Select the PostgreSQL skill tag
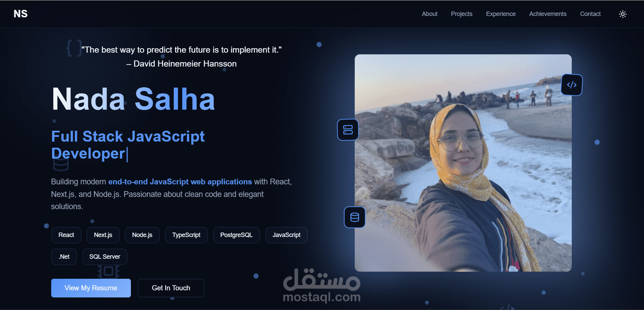 [x=236, y=235]
